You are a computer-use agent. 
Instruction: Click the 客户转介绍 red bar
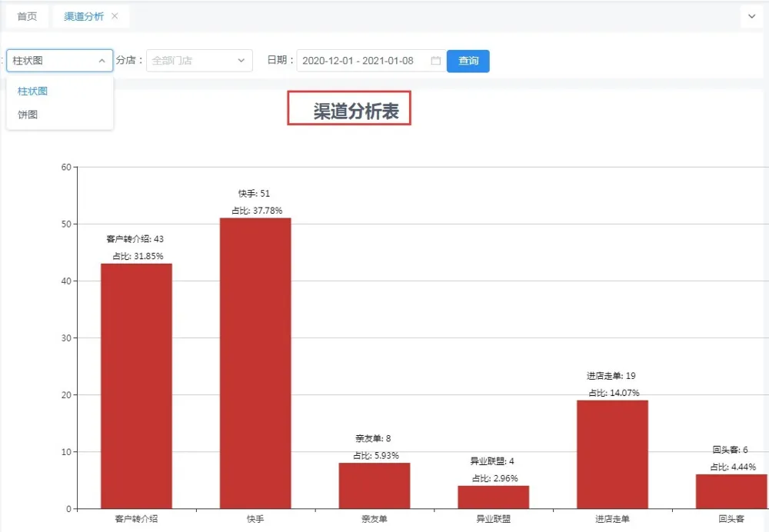136,386
